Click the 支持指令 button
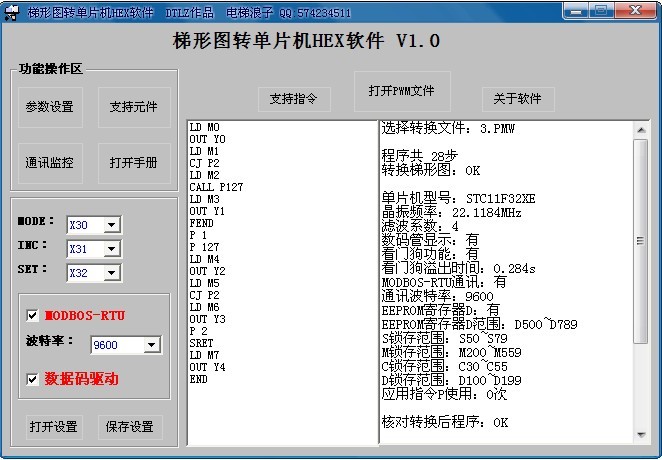 (294, 98)
